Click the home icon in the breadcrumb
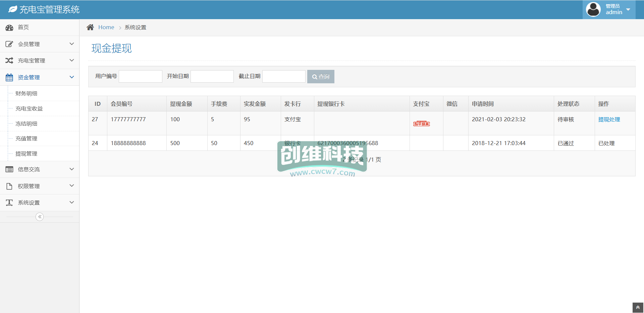Screen dimensions: 644x313 [90, 27]
